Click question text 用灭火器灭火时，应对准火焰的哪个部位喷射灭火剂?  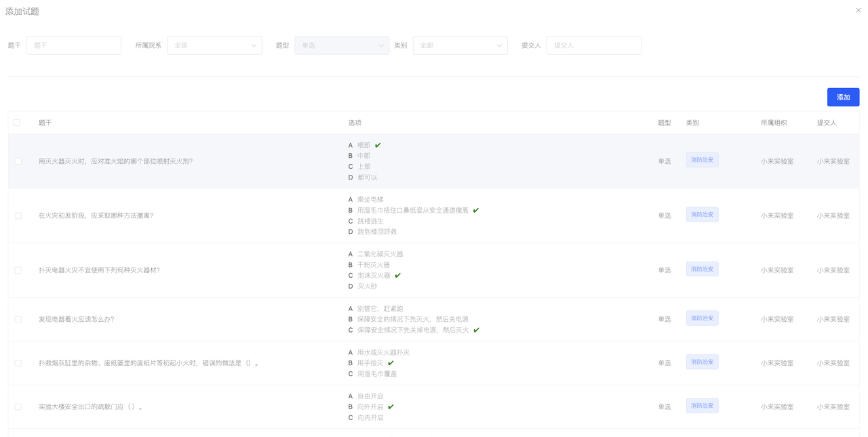pos(115,161)
